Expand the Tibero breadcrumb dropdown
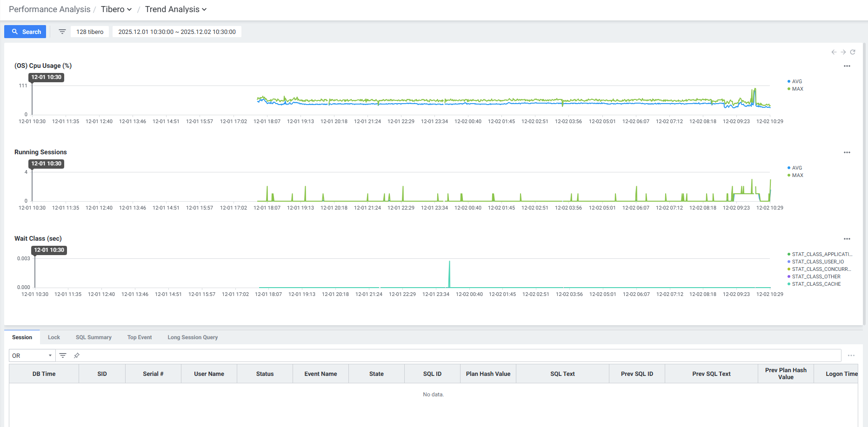This screenshot has height=427, width=868. coord(116,9)
